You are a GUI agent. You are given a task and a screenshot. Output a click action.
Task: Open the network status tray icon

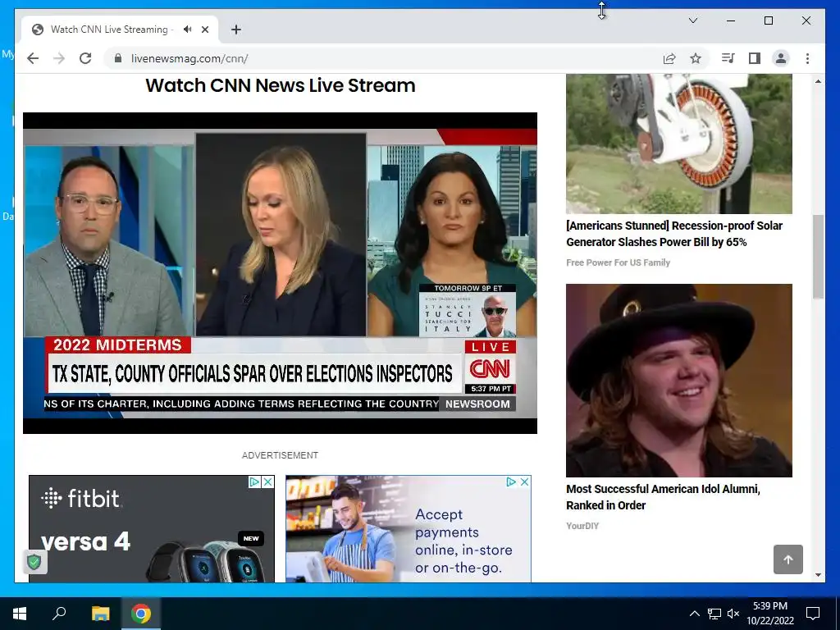pos(714,614)
